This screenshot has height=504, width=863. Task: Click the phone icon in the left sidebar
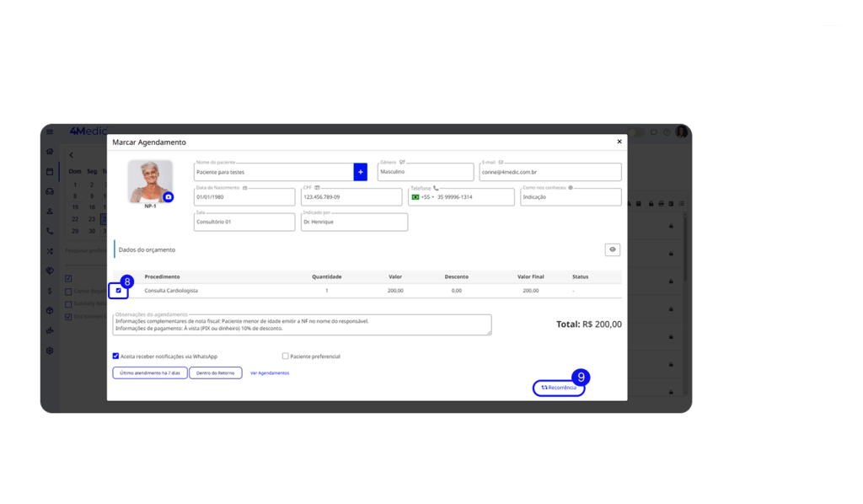click(x=50, y=231)
